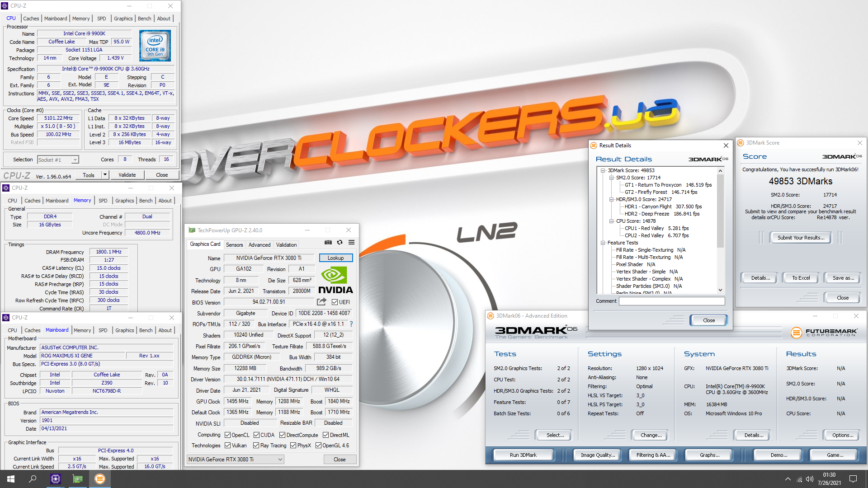Click the BIOS export share icon
868x488 pixels.
click(x=321, y=302)
